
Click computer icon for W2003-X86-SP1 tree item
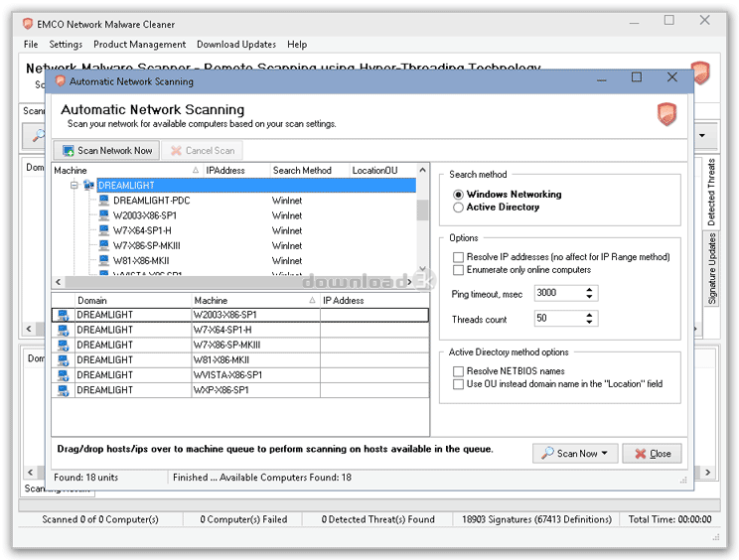(x=103, y=215)
